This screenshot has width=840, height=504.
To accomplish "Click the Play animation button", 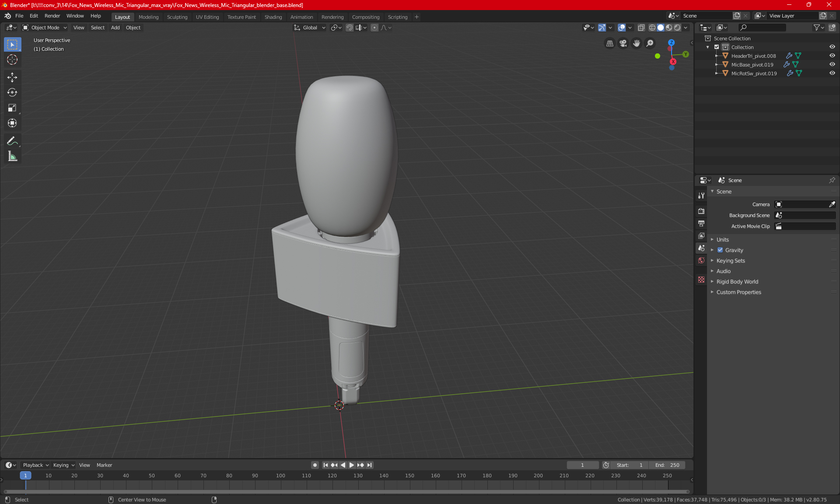I will [351, 465].
